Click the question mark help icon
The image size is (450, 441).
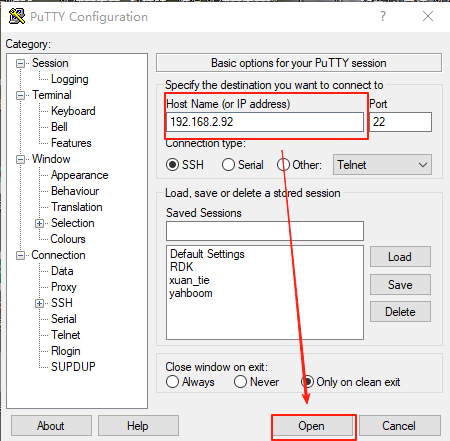(383, 16)
